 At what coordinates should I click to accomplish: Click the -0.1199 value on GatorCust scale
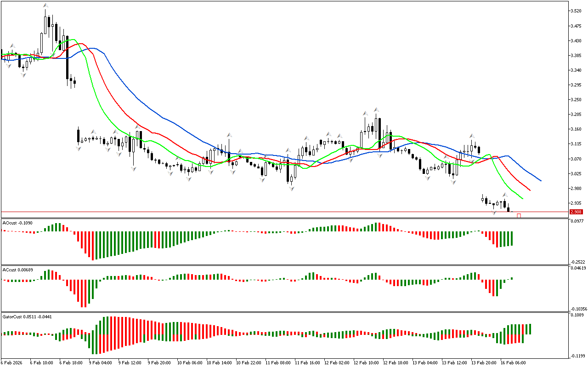point(576,356)
